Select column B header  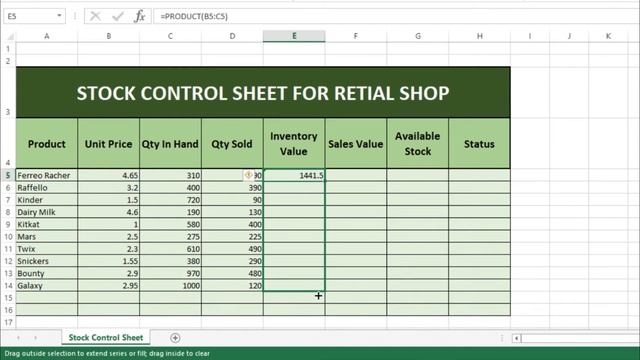coord(109,36)
